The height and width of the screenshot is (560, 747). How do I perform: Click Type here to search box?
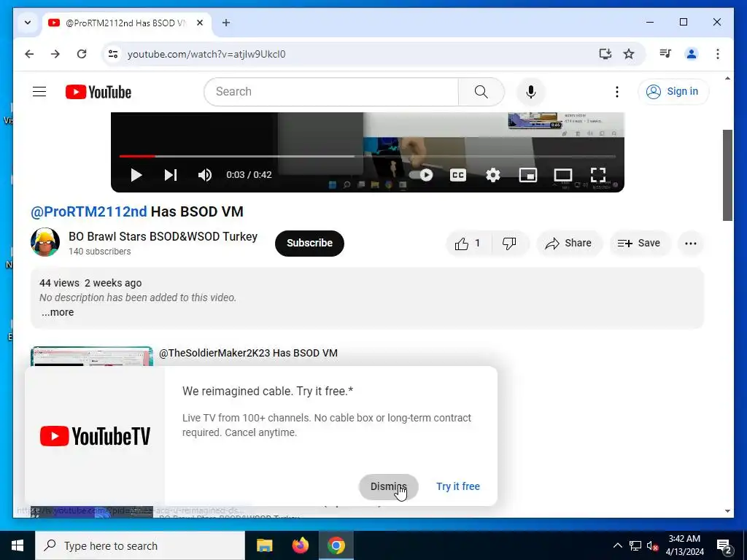140,545
